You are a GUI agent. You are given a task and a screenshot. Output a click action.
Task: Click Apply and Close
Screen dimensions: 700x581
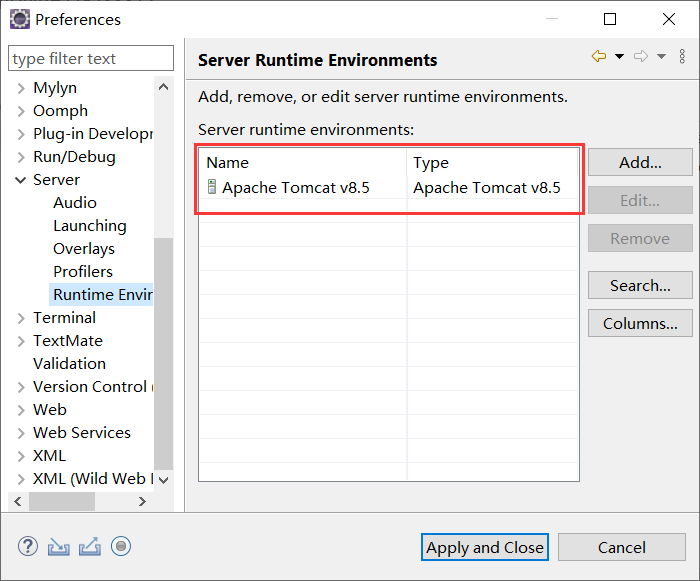tap(485, 547)
